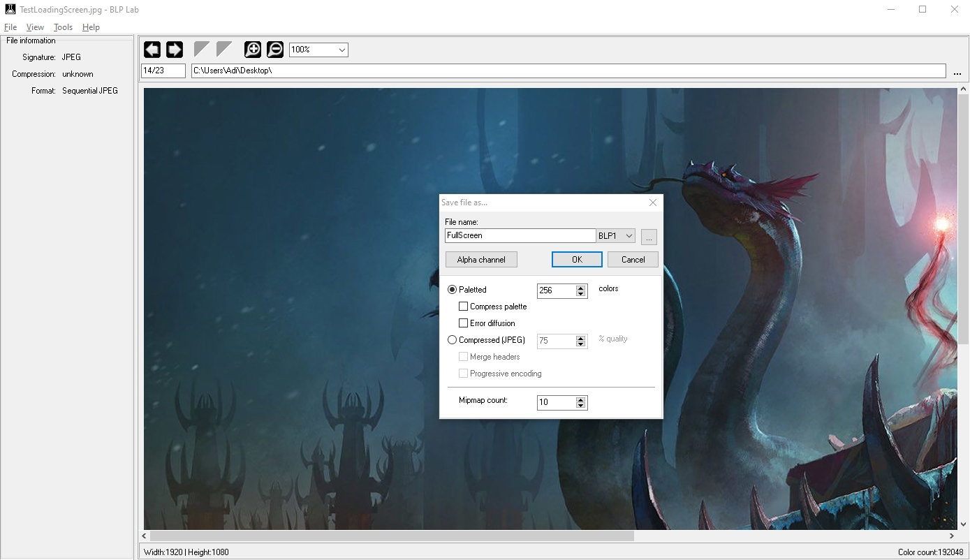Click the JPEG quality 75 field
The image size is (970, 560).
point(557,341)
